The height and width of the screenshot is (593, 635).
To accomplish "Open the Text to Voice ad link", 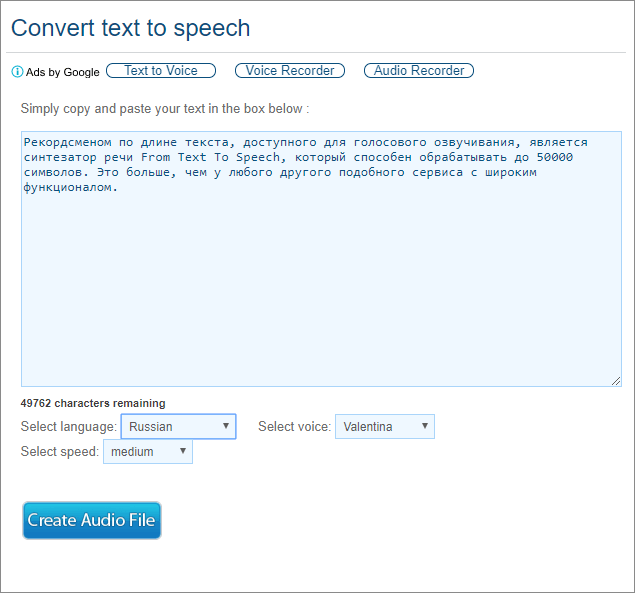I will 161,70.
